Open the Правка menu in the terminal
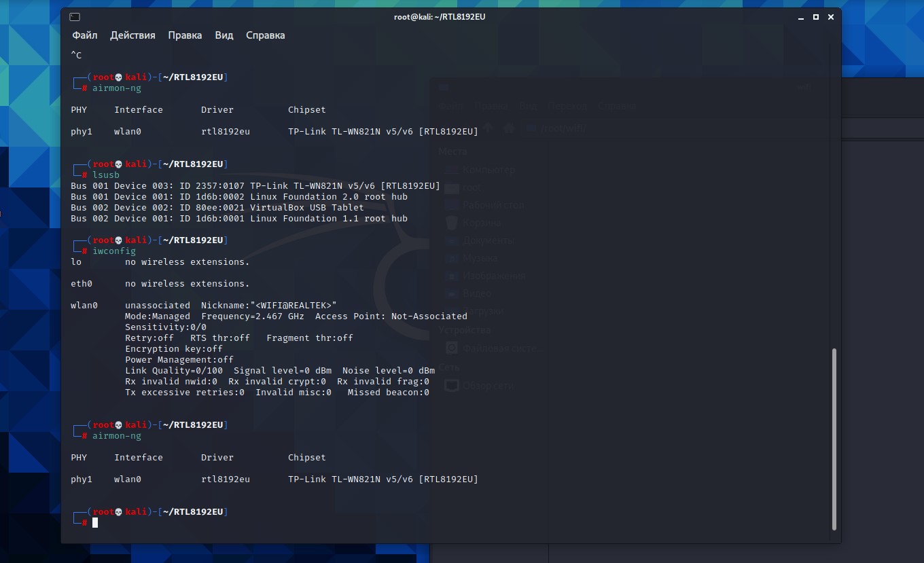The image size is (924, 563). pyautogui.click(x=185, y=35)
